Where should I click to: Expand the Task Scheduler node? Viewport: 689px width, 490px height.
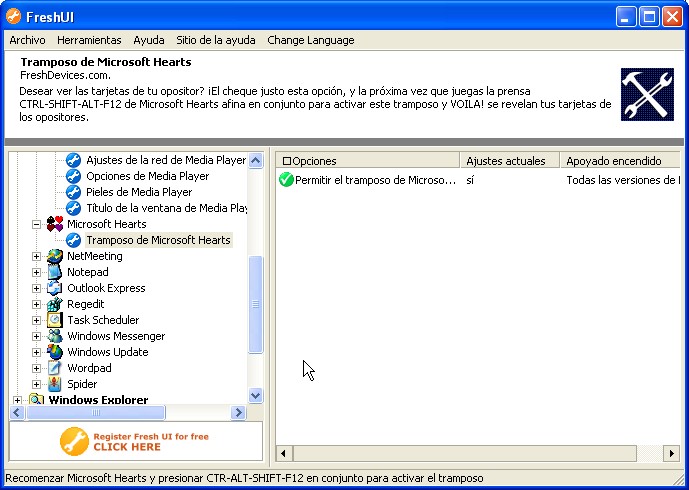coord(36,320)
